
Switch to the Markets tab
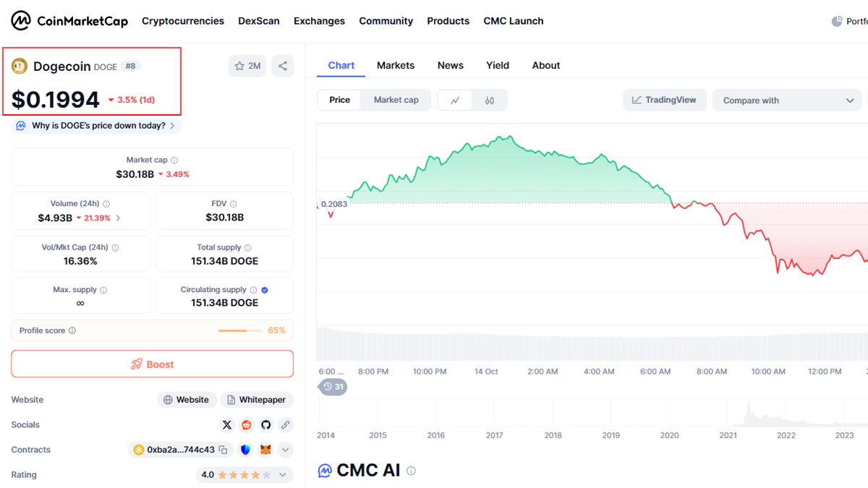(396, 65)
